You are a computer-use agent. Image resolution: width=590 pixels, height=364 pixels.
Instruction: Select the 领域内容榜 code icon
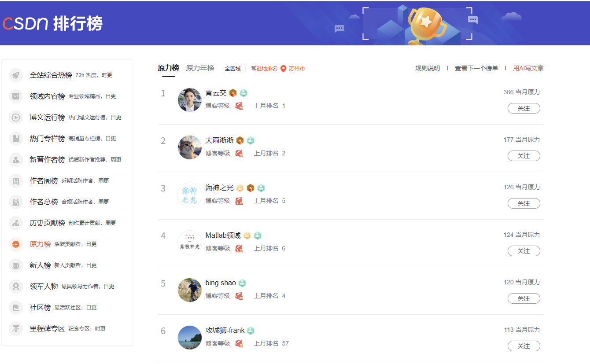pyautogui.click(x=16, y=96)
